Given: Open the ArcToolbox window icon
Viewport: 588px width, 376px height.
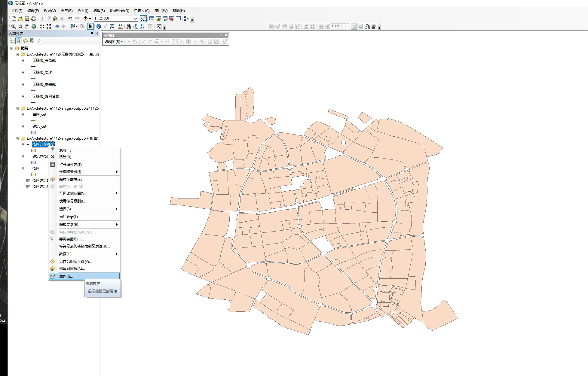Looking at the screenshot, I should coord(172,19).
